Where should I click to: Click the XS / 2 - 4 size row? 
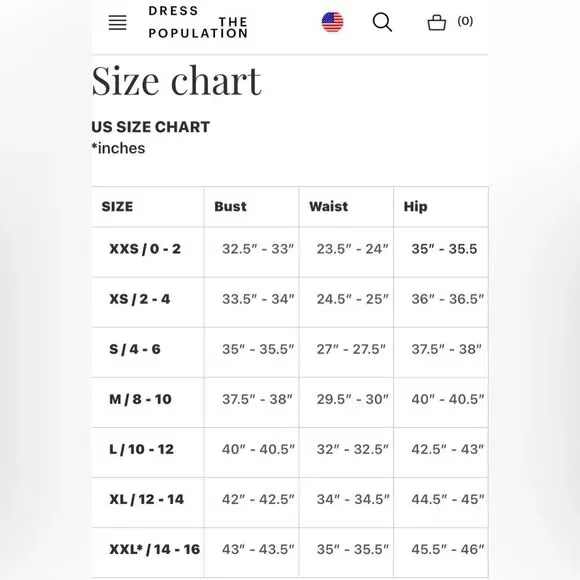290,302
